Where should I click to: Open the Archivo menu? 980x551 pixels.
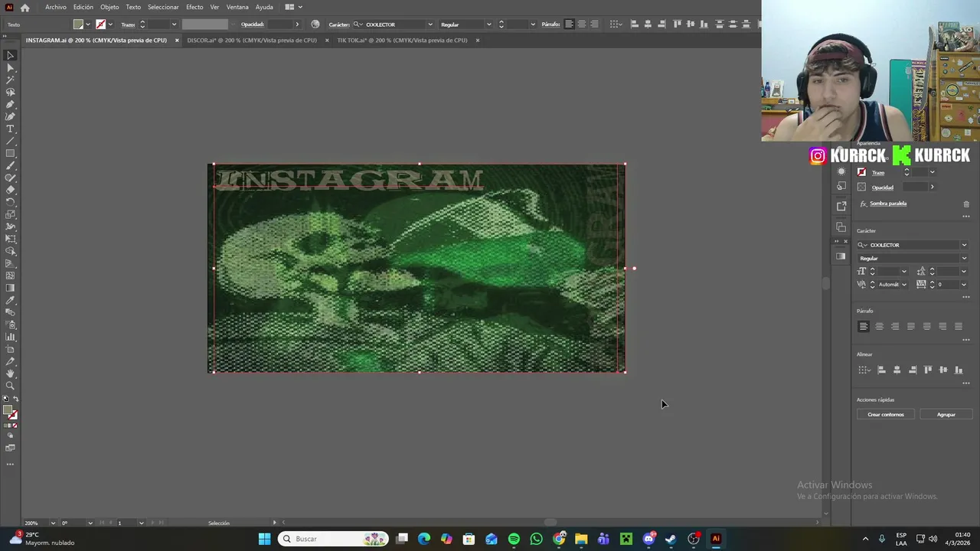(x=56, y=7)
